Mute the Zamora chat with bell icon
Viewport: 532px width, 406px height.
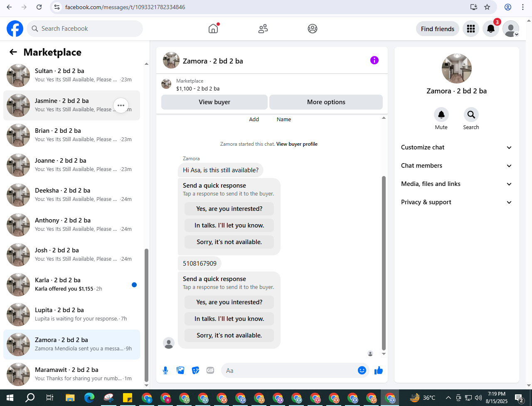click(x=441, y=115)
